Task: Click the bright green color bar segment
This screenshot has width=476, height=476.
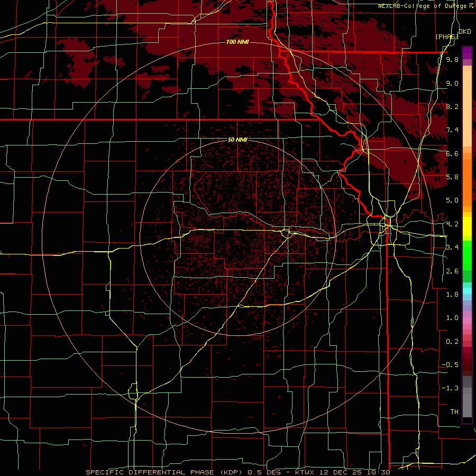Action: [467, 255]
